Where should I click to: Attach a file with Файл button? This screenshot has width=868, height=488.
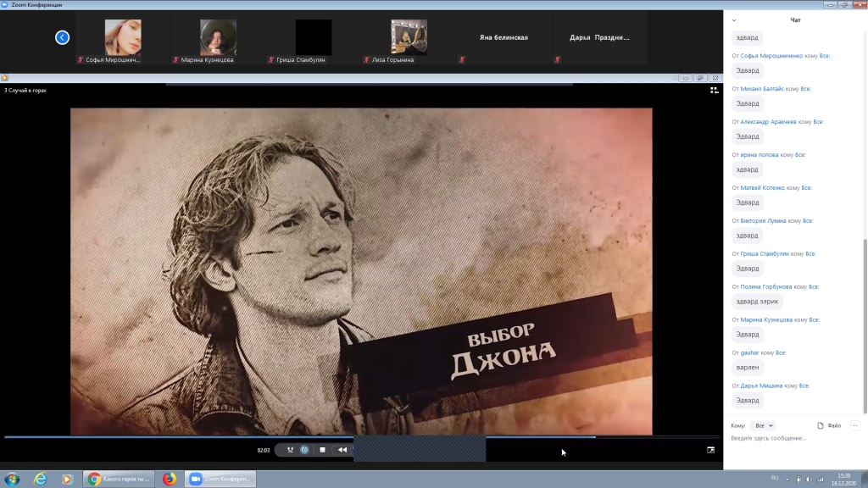(x=829, y=425)
